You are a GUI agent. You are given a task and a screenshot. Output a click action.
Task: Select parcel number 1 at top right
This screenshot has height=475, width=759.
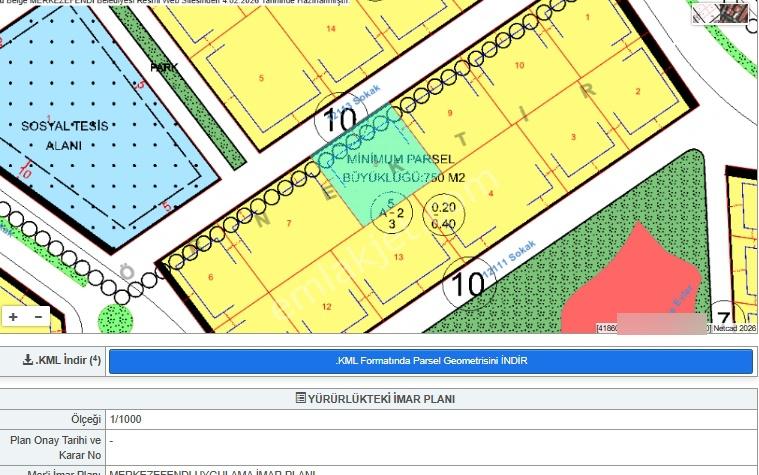588,17
